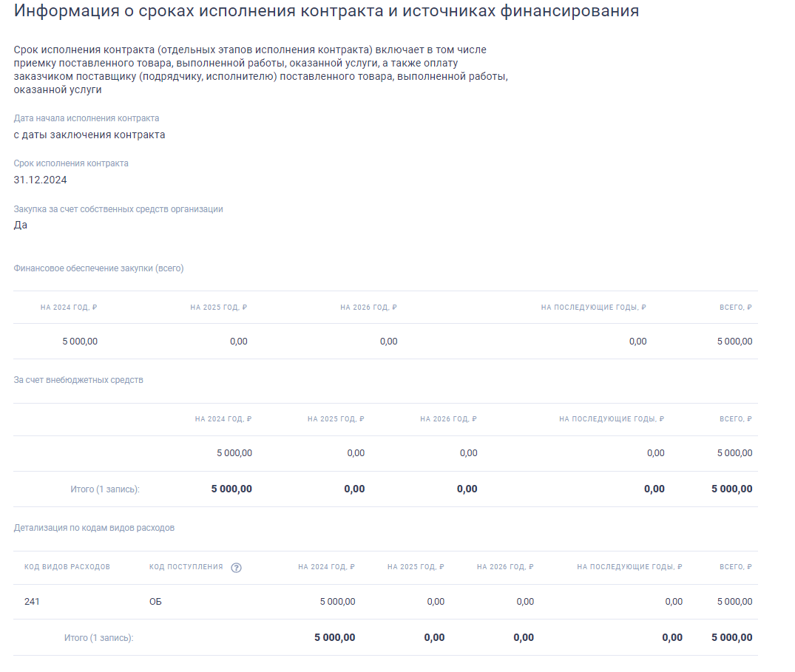Click label 'Закупка за счет собственных средств организации'

[x=118, y=208]
